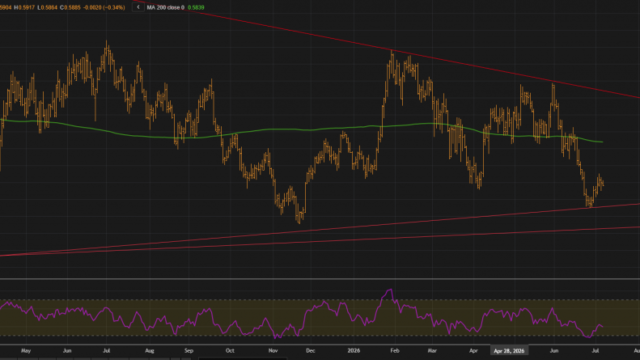Click the Dec label on the time axis
Viewport: 640px width, 360px height.
(x=311, y=351)
